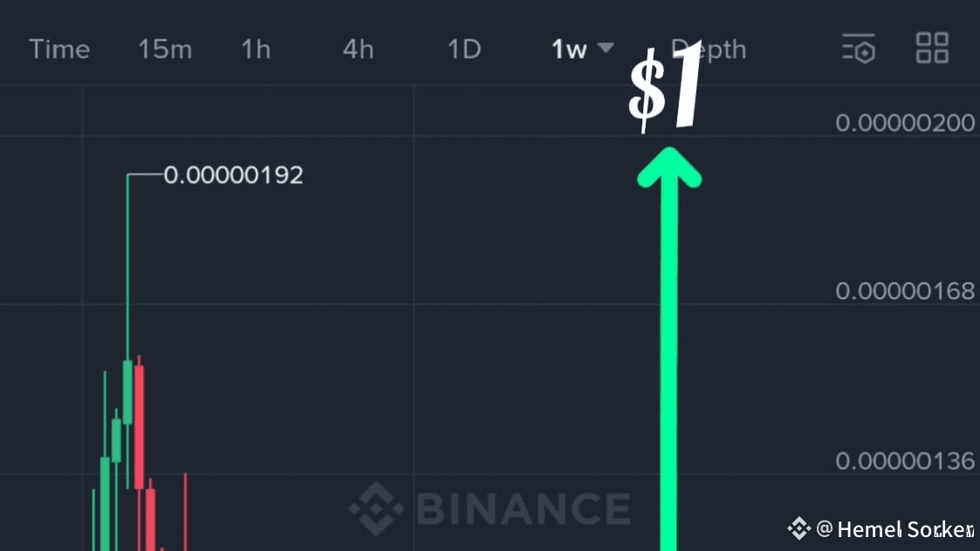Click the 0.00000192 high price label
The image size is (980, 551).
234,176
